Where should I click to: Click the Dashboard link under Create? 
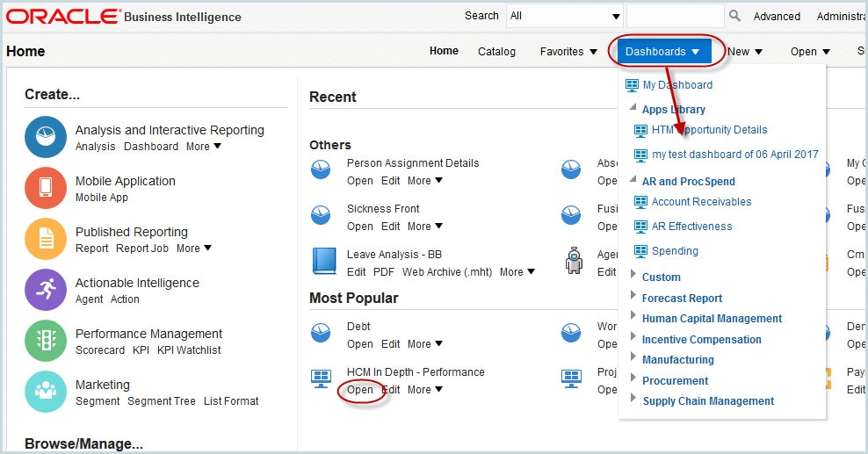click(151, 147)
